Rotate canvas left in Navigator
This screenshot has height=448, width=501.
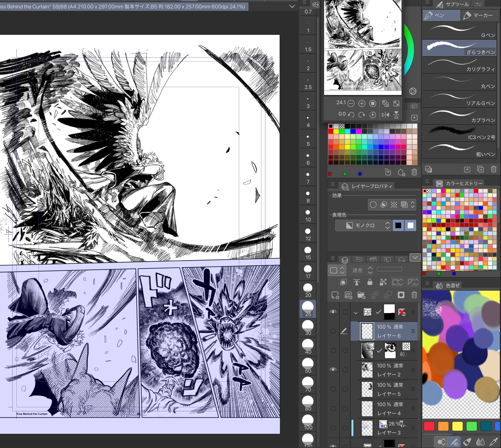click(x=351, y=115)
